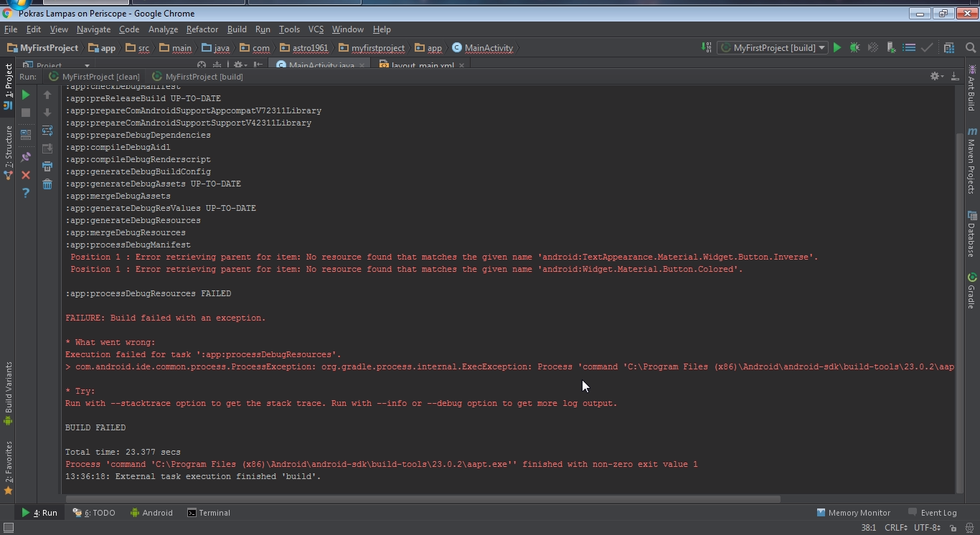980x535 pixels.
Task: Open Run panel gear settings dropdown
Action: pos(936,76)
